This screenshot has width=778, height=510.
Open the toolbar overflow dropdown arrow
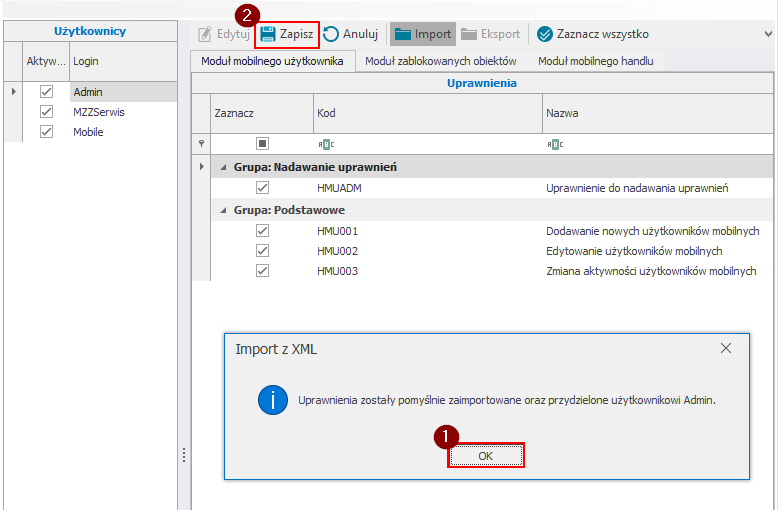click(767, 34)
